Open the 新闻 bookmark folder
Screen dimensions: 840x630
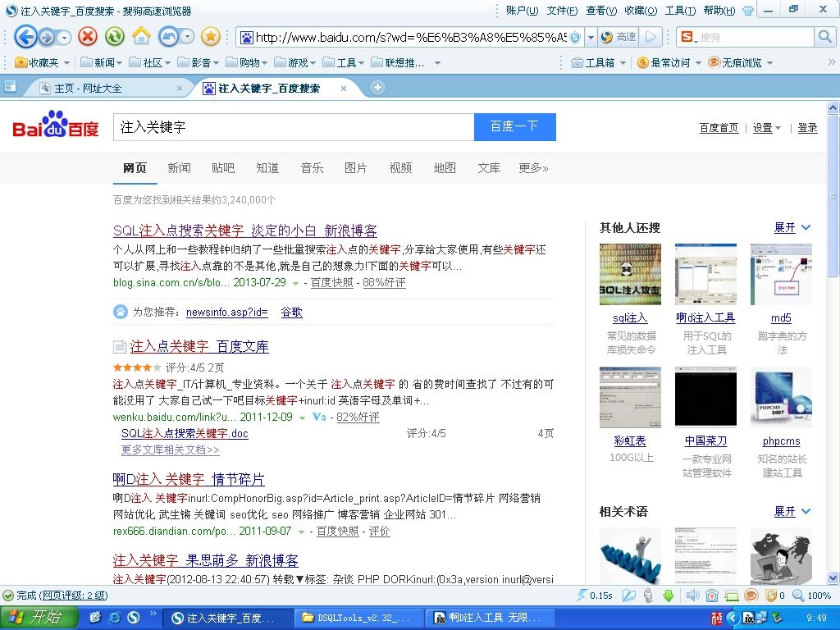(101, 62)
